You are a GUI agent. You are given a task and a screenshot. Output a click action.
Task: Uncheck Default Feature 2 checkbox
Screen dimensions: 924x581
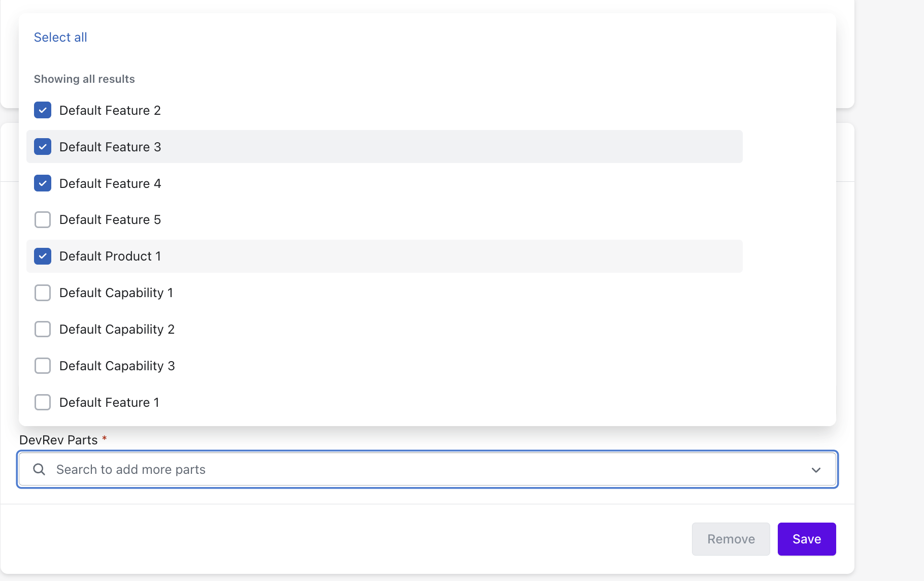[43, 110]
